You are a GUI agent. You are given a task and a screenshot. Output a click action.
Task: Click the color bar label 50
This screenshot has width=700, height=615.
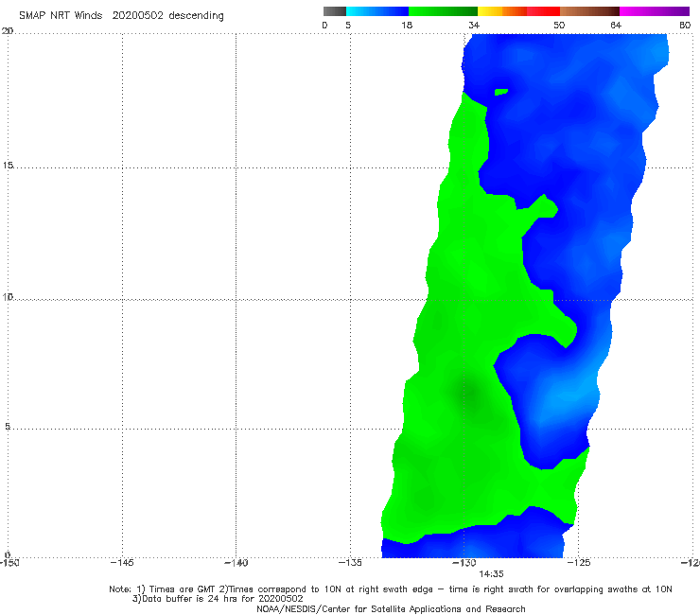coord(559,26)
